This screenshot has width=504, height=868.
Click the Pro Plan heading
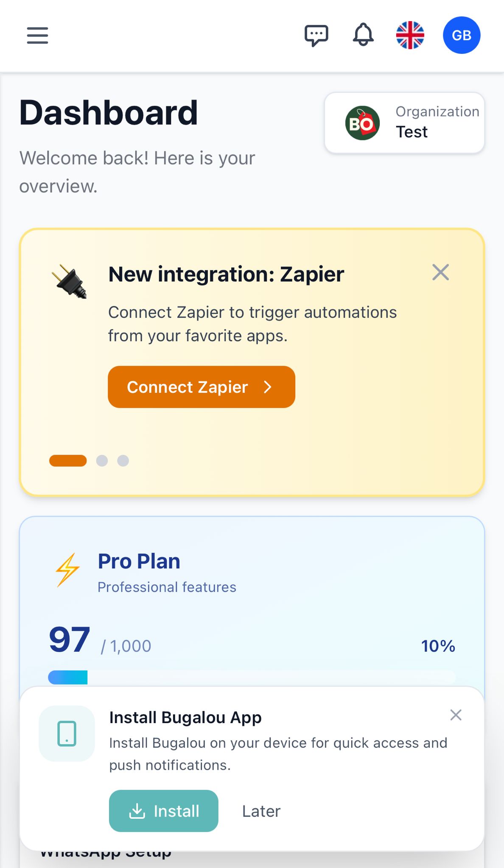(x=139, y=561)
